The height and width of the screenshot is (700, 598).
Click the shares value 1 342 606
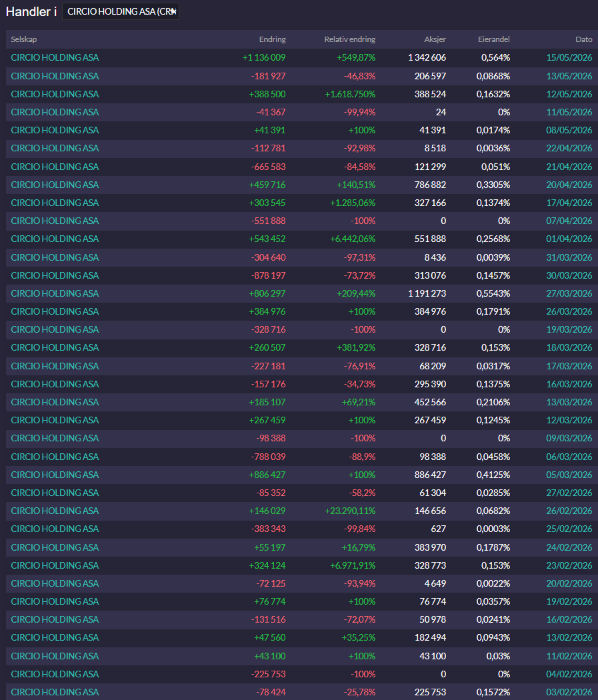427,57
